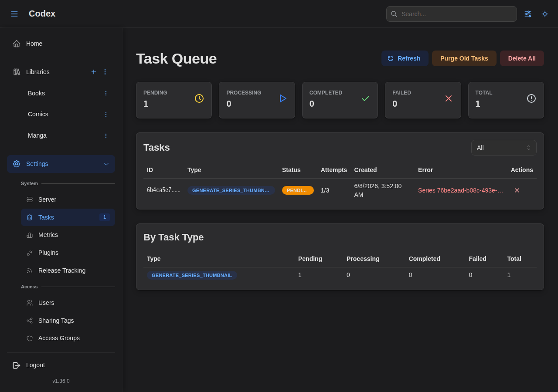Click task ID 6b4ca5e7...

[163, 190]
